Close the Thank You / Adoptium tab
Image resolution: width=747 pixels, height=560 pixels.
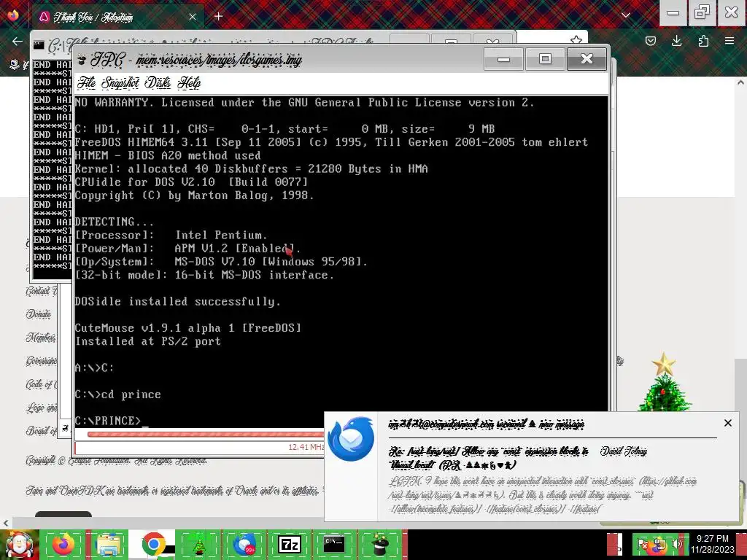(x=193, y=17)
